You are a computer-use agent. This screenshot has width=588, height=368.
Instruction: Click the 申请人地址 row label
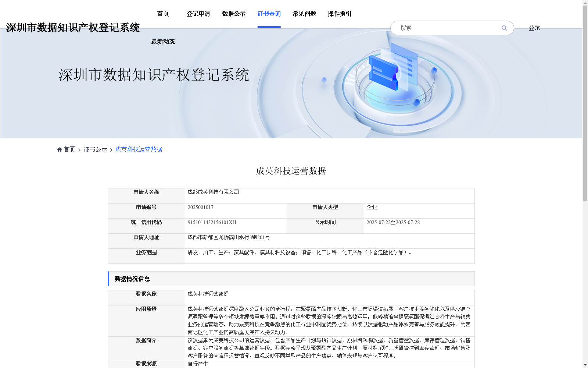pos(146,237)
